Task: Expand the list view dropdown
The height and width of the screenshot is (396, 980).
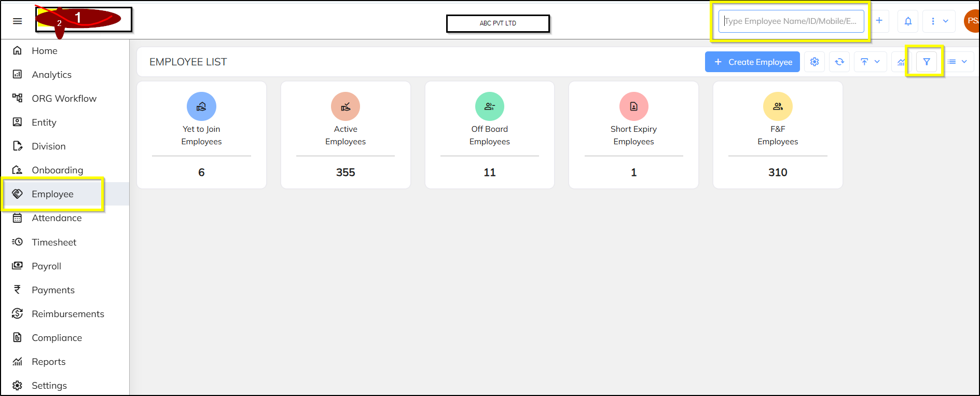Action: click(x=958, y=62)
